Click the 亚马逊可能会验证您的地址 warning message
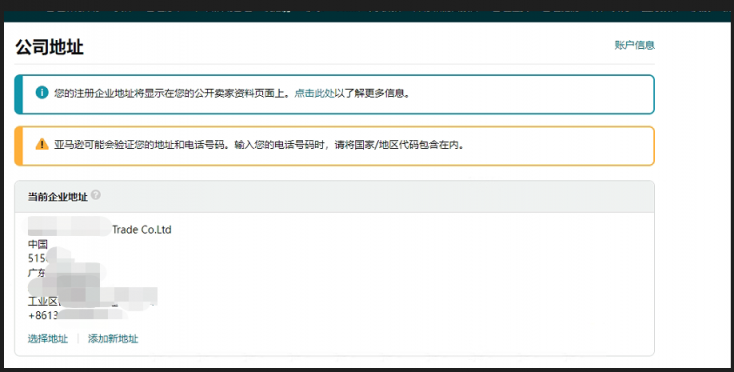Screen dimensions: 734x372 pyautogui.click(x=260, y=145)
